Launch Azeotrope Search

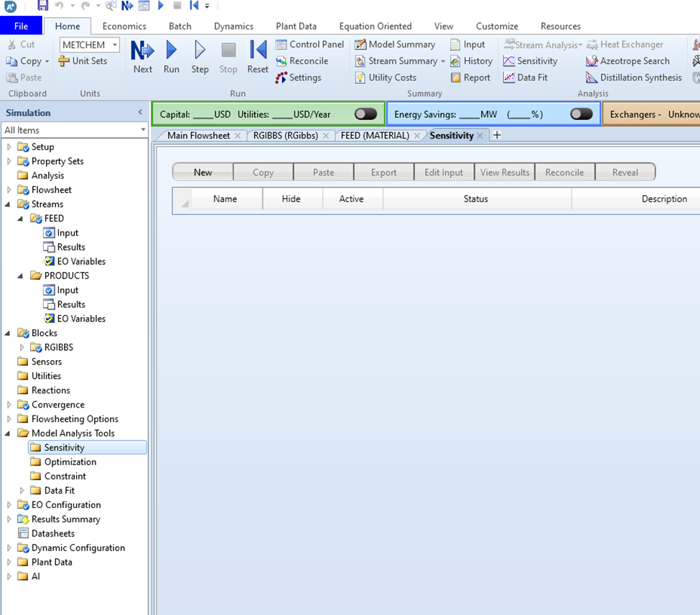tap(627, 61)
